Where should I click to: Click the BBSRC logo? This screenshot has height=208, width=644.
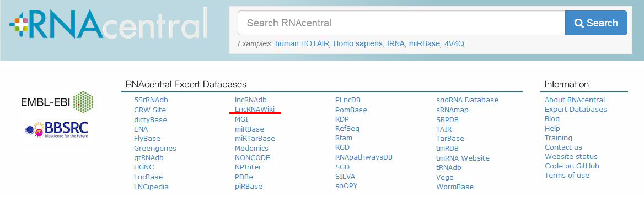[56, 130]
